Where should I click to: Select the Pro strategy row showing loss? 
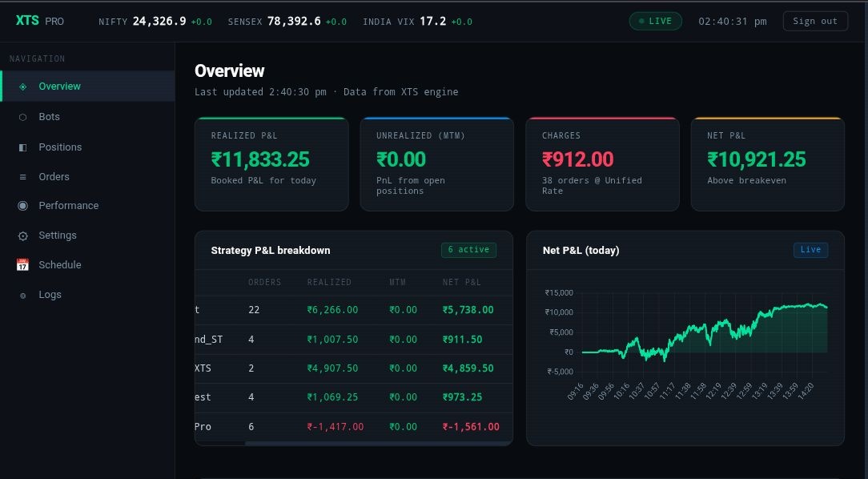[x=352, y=426]
